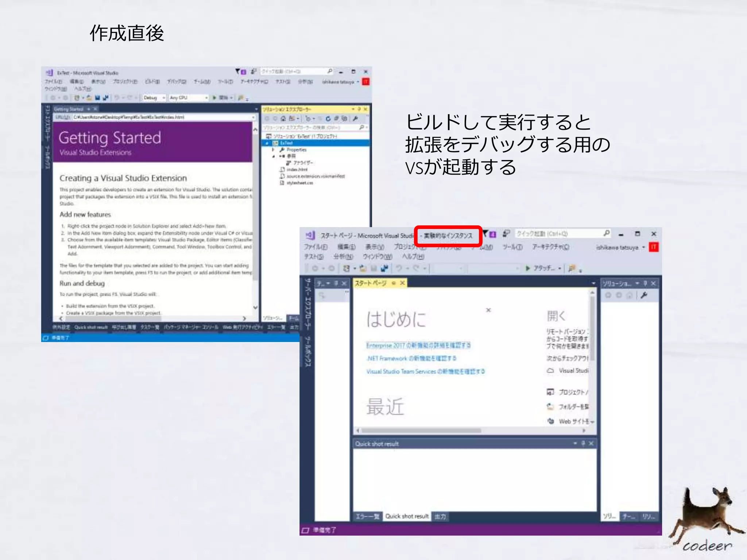Click Open File icon in experimental instance toolbar
Screen dimensions: 747x560
point(363,268)
